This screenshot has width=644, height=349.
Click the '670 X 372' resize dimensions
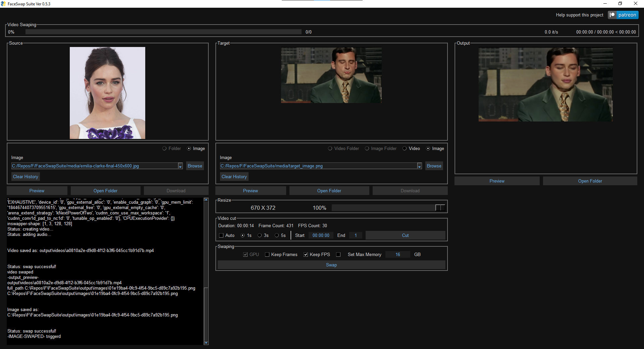(263, 208)
